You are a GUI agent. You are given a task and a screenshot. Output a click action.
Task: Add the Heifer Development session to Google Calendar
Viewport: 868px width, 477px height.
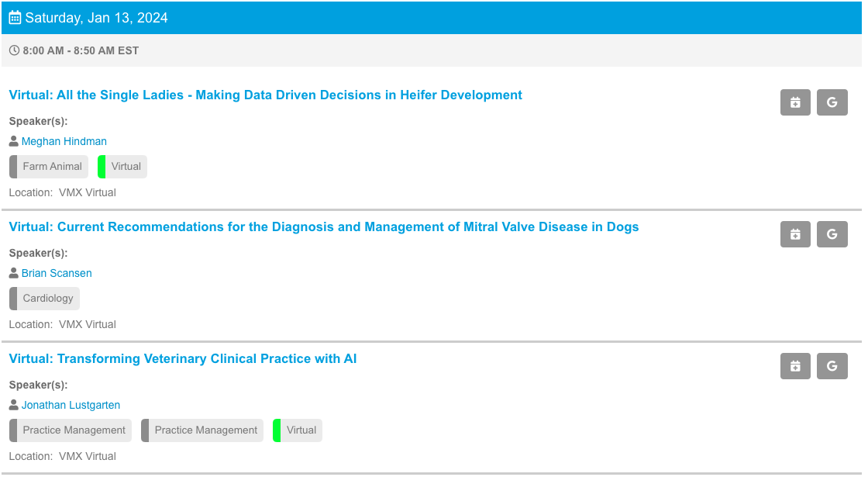pos(832,102)
